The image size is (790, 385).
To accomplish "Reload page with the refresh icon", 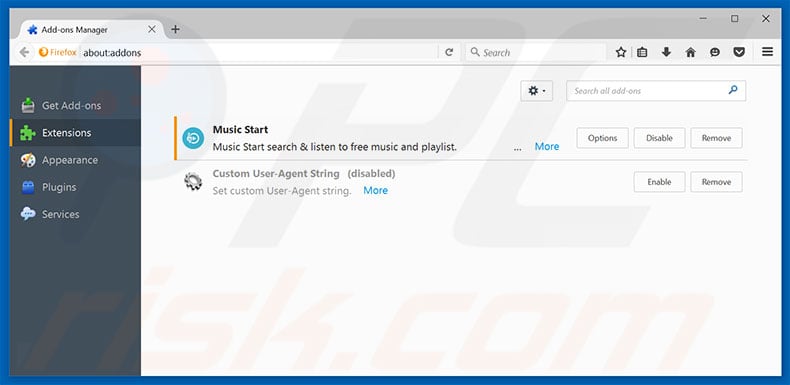I will [x=449, y=52].
